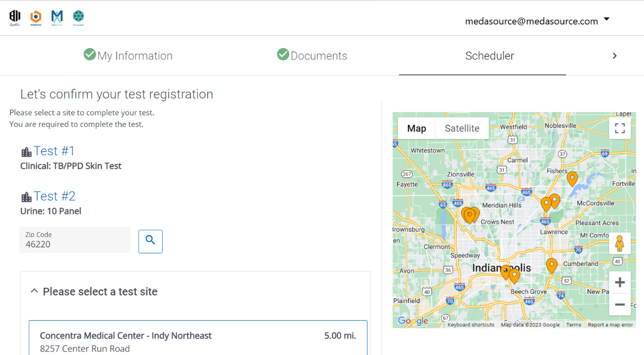This screenshot has width=644, height=355.
Task: Click green checkmark beside My Information
Action: click(x=89, y=54)
